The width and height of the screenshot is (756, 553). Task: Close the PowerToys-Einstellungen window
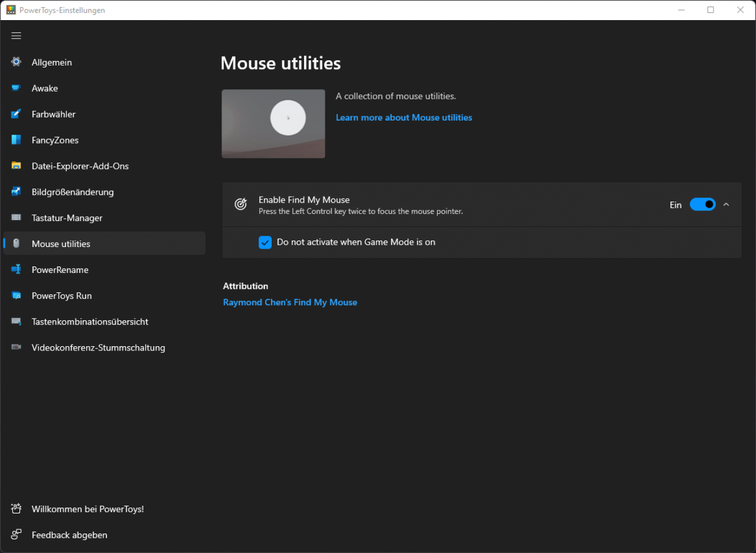pyautogui.click(x=740, y=10)
